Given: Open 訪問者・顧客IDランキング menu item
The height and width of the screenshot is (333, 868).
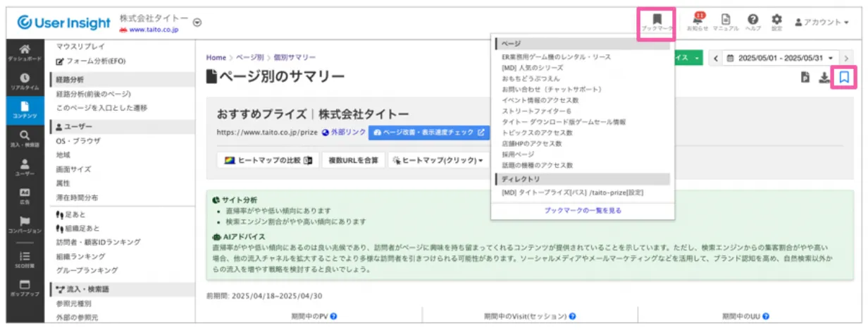Looking at the screenshot, I should coord(97,243).
